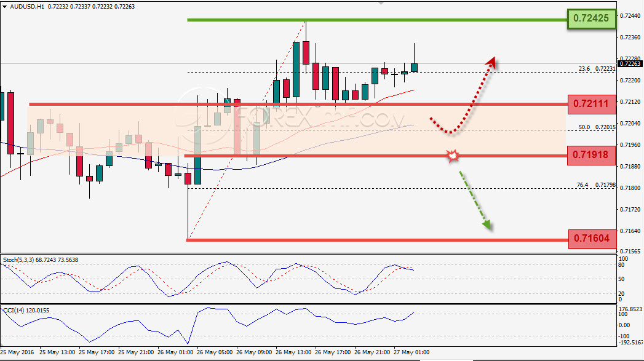Click the 26 May 09:00 time label

[254, 352]
